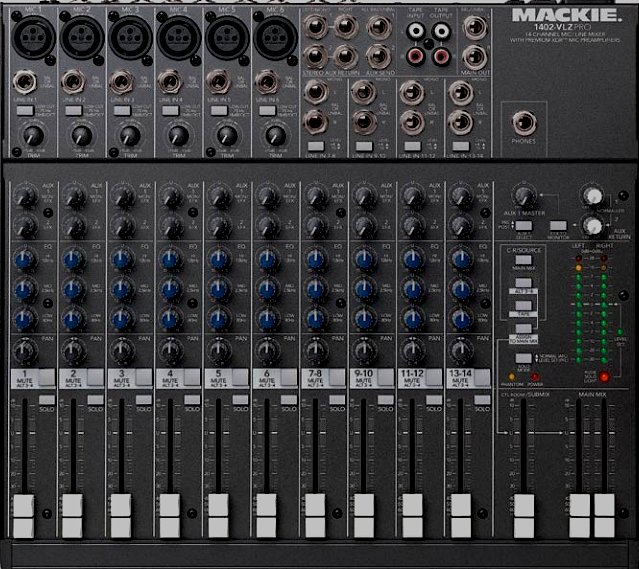Click the channel 1 fader cap
The width and height of the screenshot is (639, 569).
24,516
